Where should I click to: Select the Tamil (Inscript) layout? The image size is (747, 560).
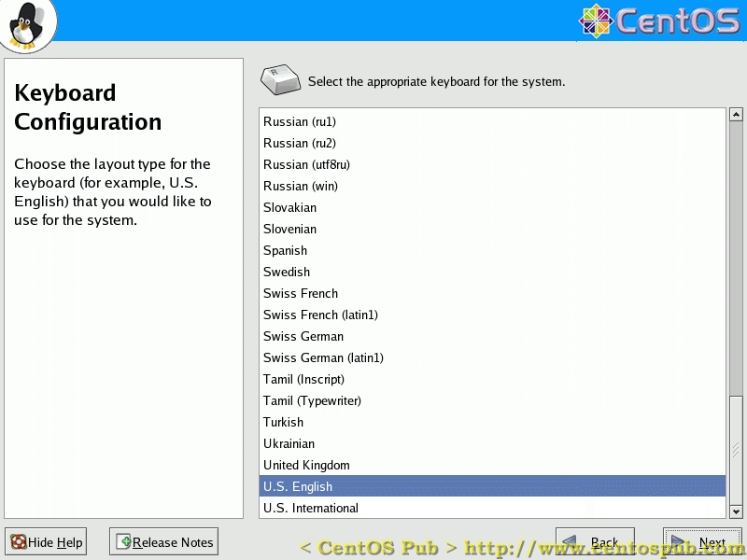click(x=304, y=379)
